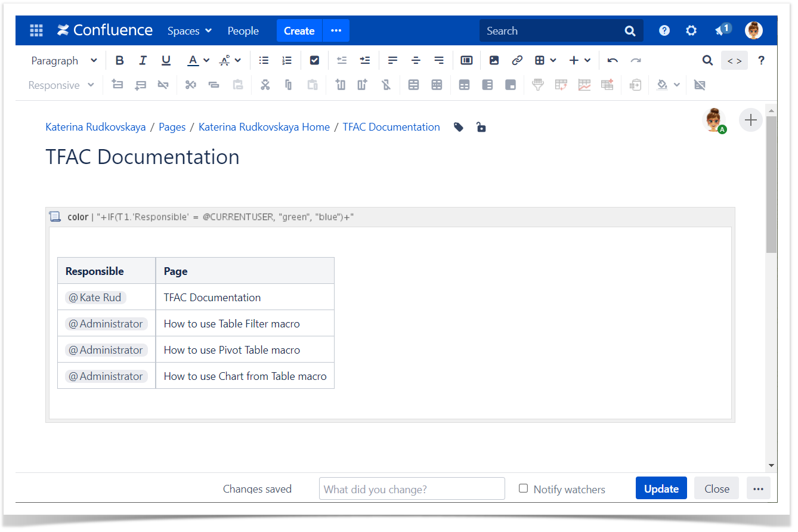Open the Katerina Rudkovskaya Home breadcrumb link
The width and height of the screenshot is (798, 532).
[264, 127]
